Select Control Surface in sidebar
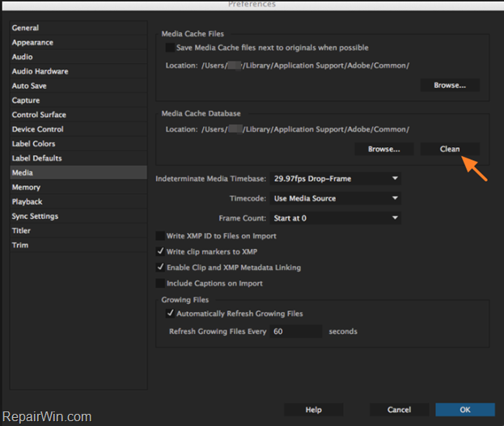 coord(78,115)
